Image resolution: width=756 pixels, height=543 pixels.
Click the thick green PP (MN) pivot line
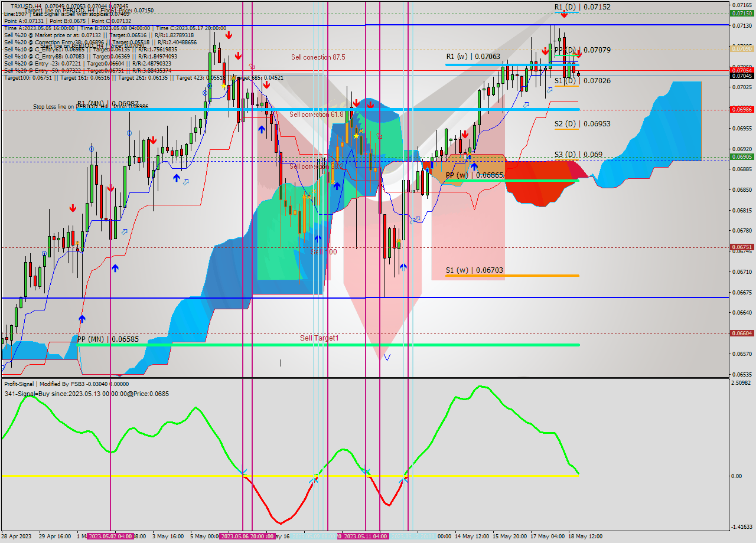(x=328, y=345)
